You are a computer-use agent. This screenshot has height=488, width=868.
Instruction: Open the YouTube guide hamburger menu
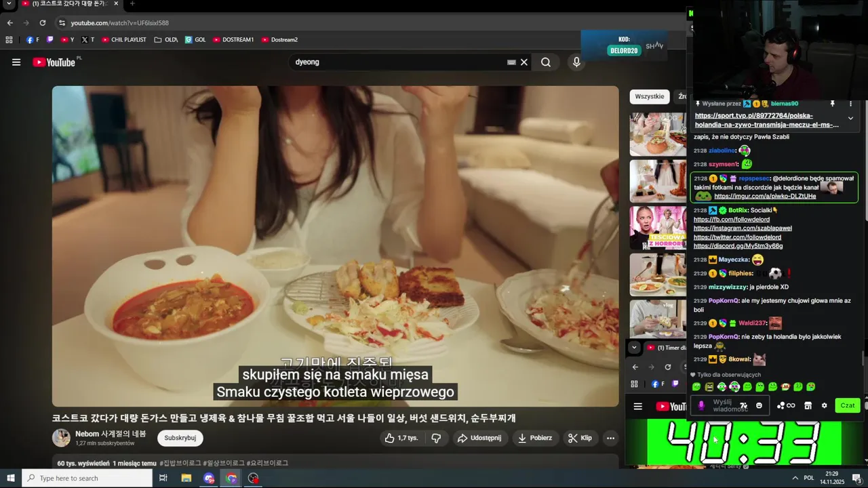coord(16,62)
